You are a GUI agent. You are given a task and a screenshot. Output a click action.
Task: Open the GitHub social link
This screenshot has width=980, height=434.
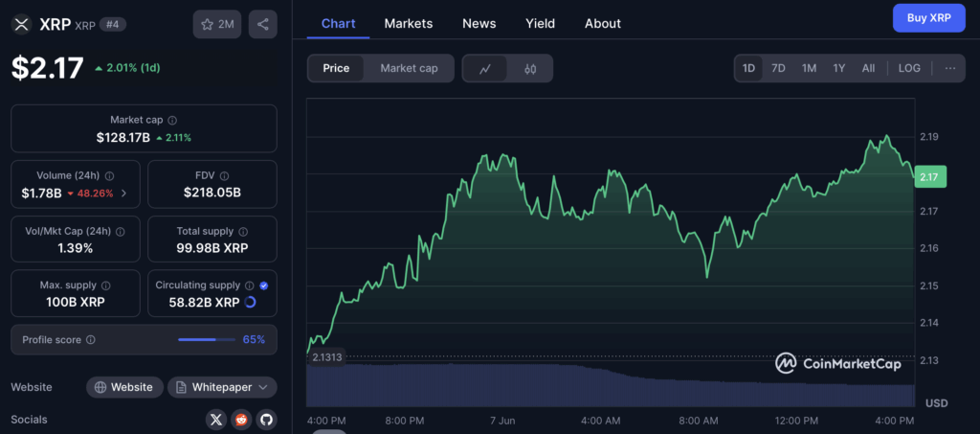click(266, 420)
